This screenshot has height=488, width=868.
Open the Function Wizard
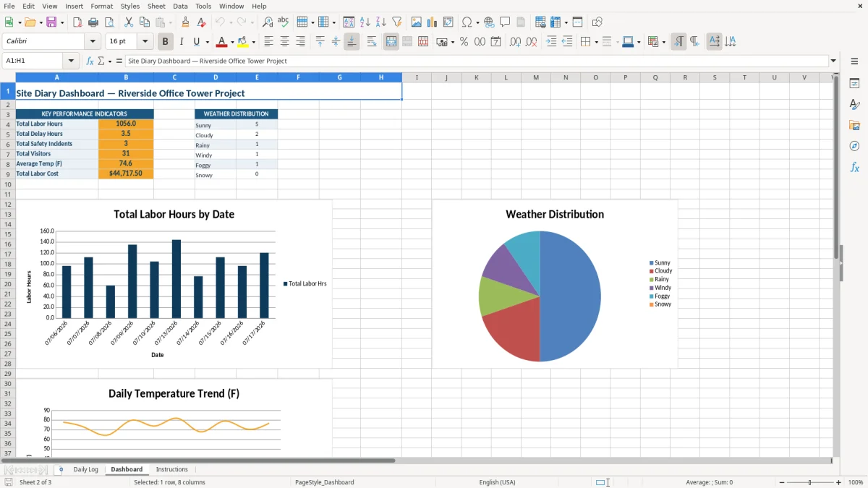click(90, 61)
